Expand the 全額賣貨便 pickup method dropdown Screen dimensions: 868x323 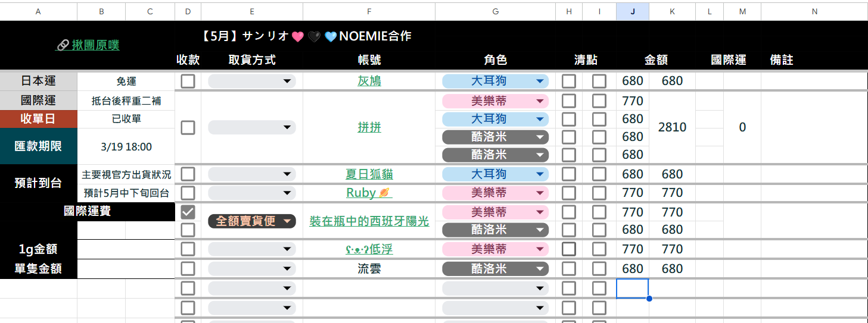point(252,221)
